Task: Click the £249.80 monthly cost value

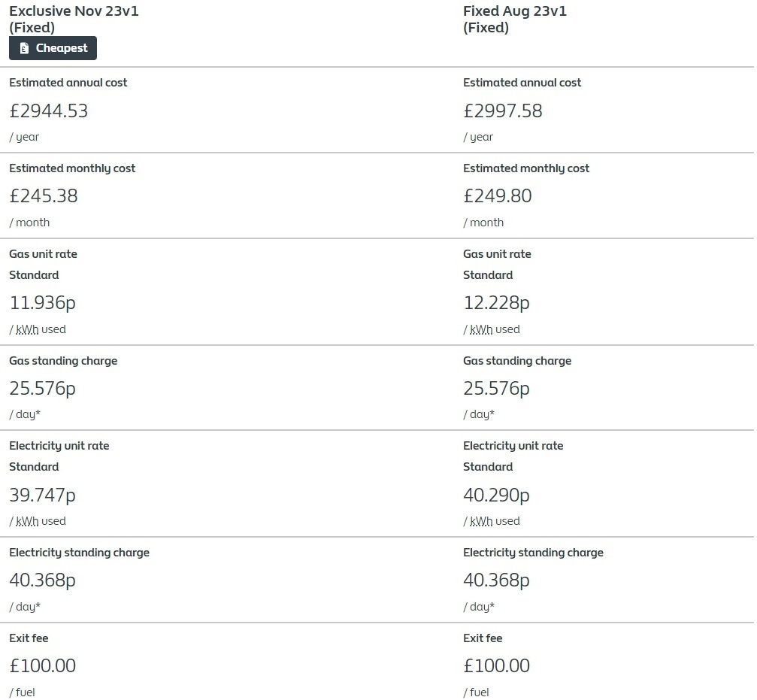Action: click(x=498, y=196)
